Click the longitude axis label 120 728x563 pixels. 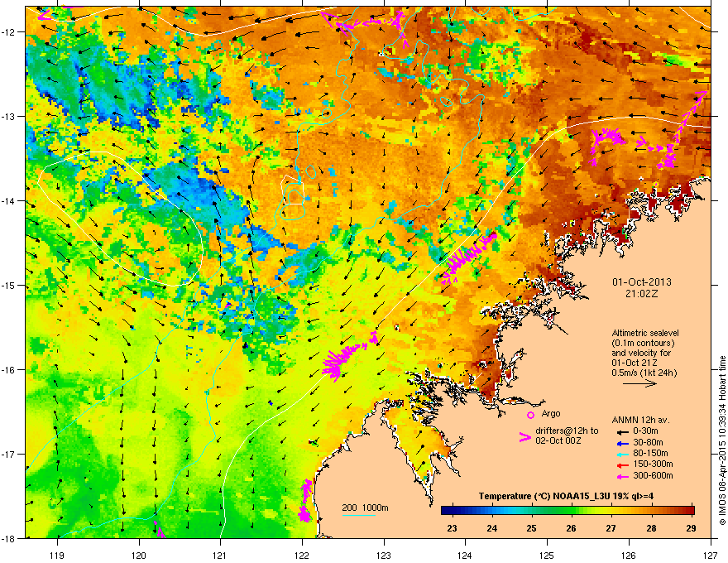click(139, 555)
